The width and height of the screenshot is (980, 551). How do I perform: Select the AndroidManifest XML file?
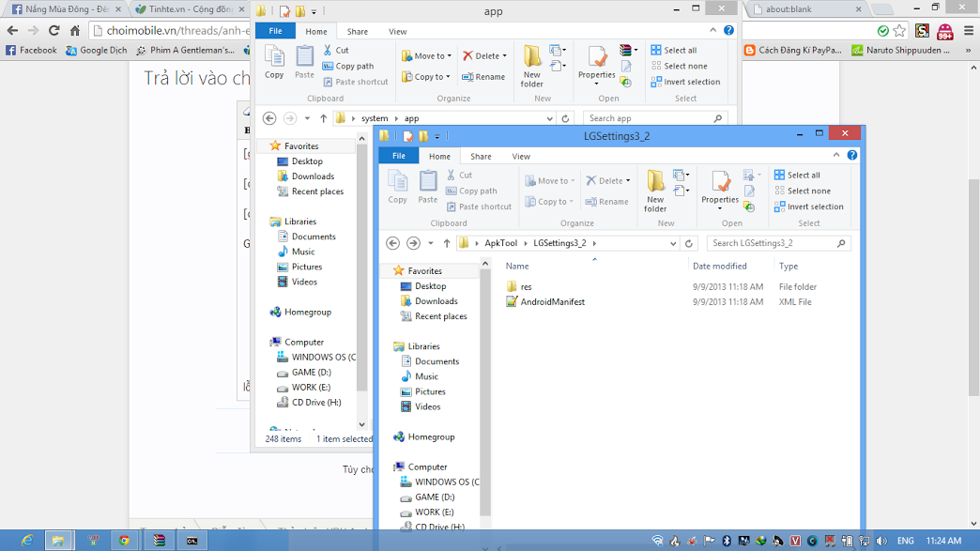[x=553, y=301]
